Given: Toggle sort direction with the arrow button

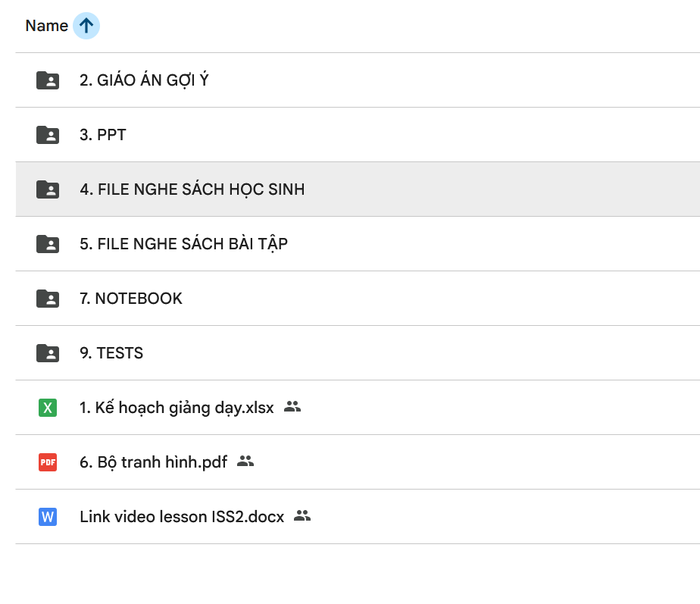Looking at the screenshot, I should (x=86, y=26).
